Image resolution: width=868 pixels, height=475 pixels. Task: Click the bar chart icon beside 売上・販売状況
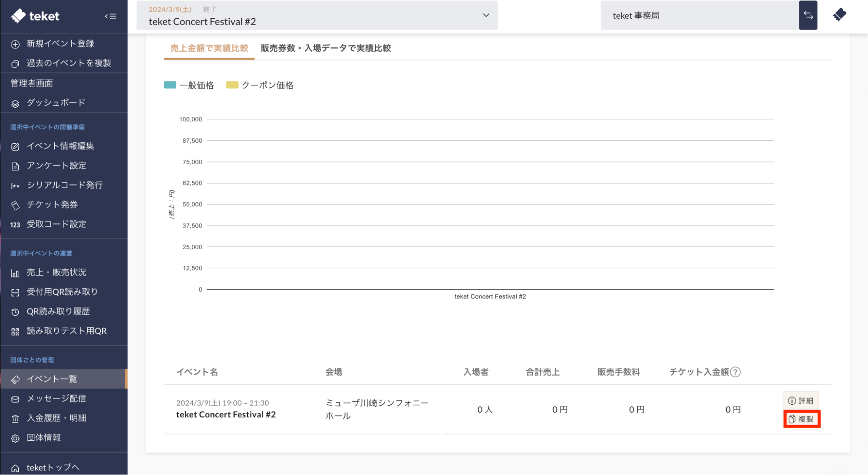click(15, 273)
